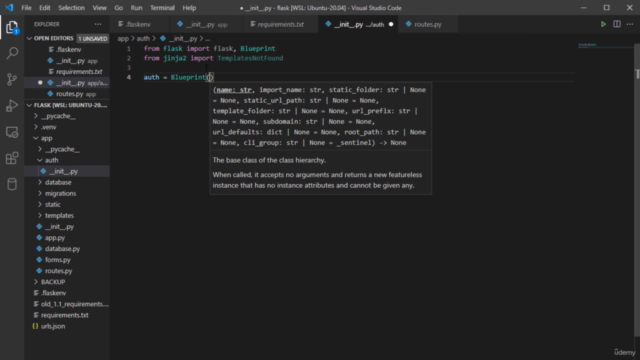Click '__init__.py' breadcrumb segment
The image size is (640, 360).
(182, 38)
